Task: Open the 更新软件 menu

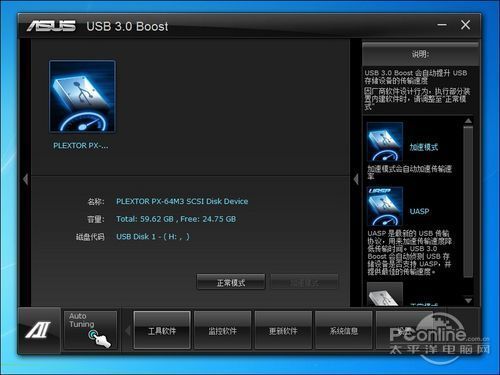Action: pyautogui.click(x=283, y=330)
